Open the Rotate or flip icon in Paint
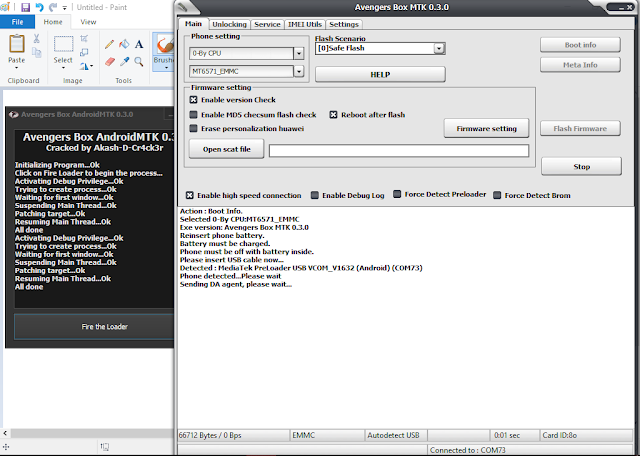The width and height of the screenshot is (640, 456). 86,65
